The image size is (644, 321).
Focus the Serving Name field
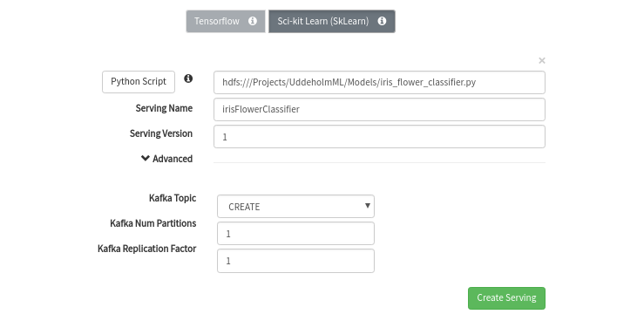pos(379,109)
